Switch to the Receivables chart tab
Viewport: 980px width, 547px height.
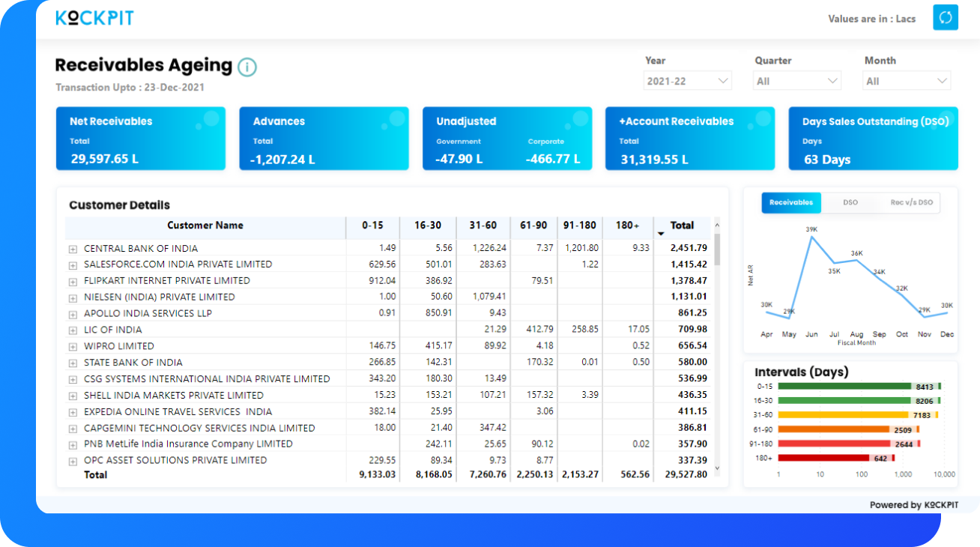pos(791,203)
